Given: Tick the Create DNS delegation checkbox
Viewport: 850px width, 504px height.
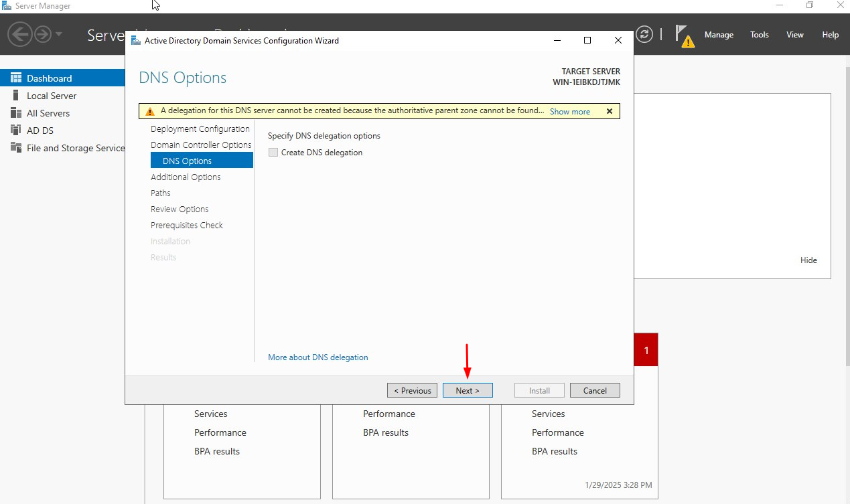Looking at the screenshot, I should coord(273,153).
